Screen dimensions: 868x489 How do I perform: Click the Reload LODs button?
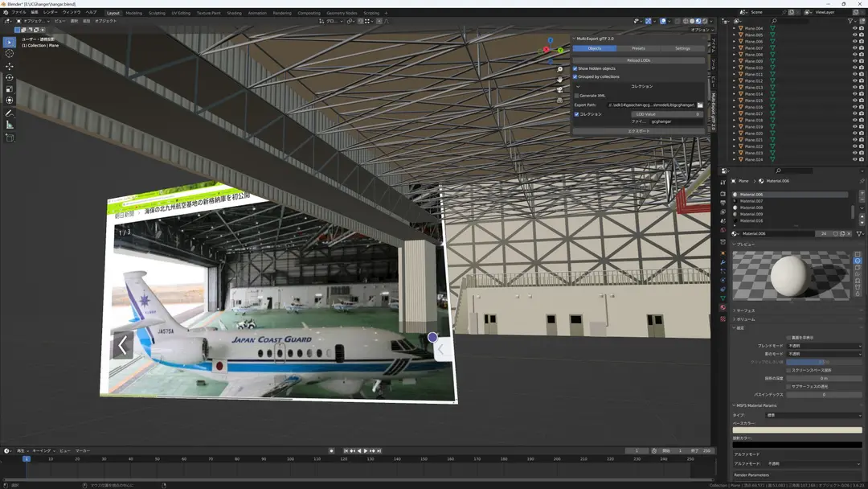click(638, 60)
